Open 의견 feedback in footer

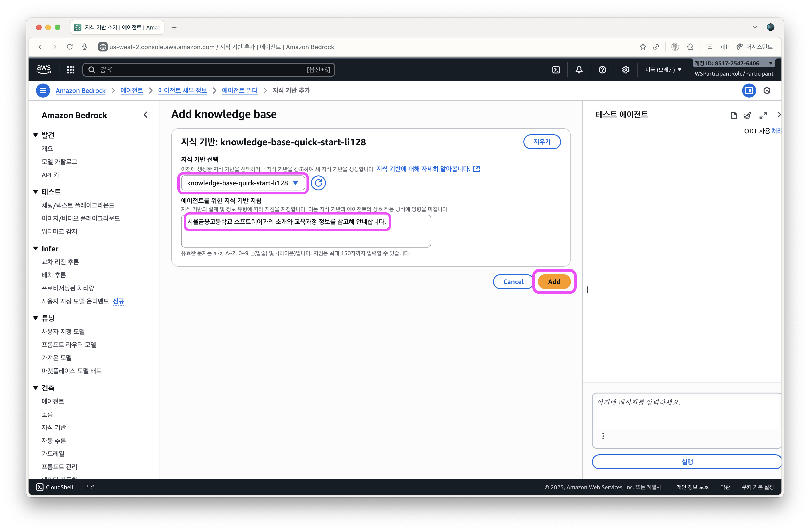pos(90,487)
